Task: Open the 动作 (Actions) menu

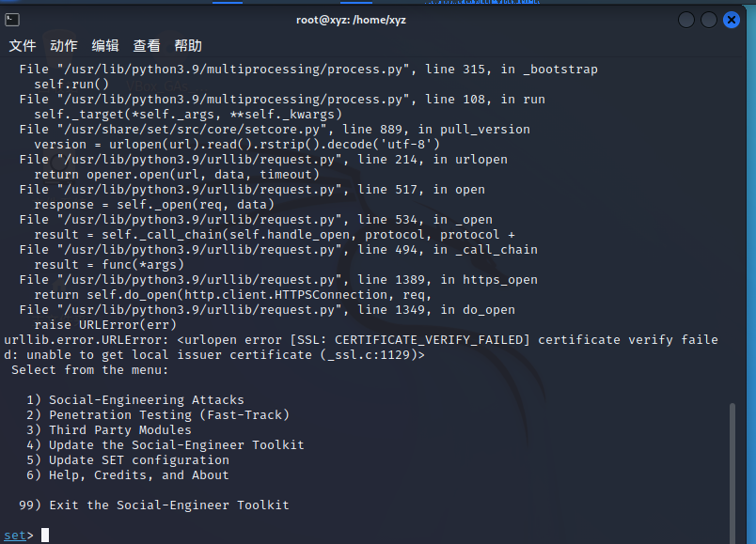Action: point(64,46)
